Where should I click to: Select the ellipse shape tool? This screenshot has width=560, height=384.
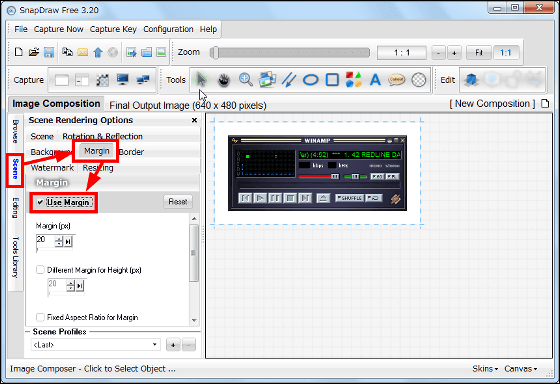(x=310, y=80)
